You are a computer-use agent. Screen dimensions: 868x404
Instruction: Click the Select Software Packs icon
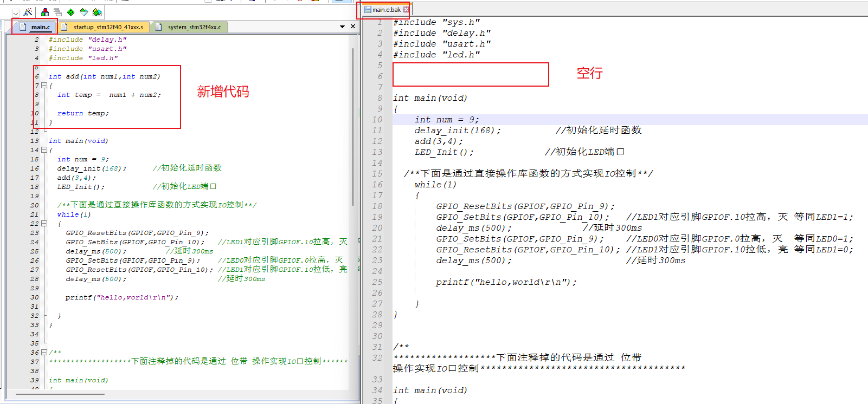point(83,12)
